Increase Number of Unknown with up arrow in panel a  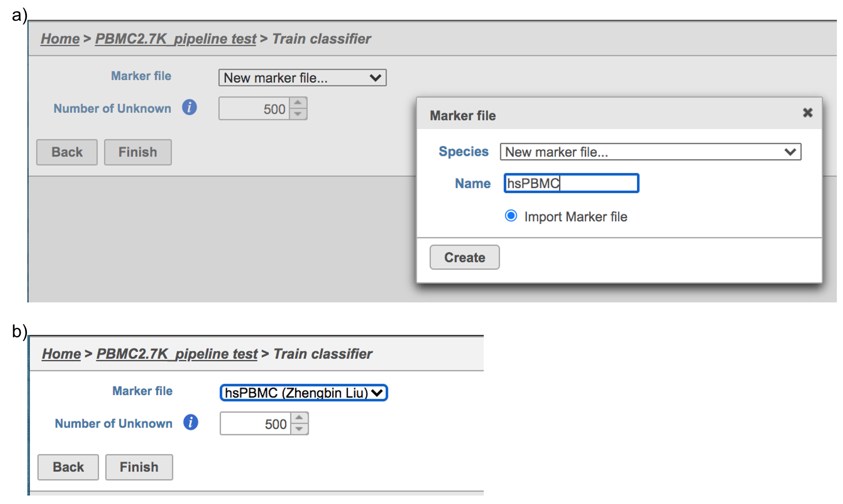click(x=298, y=103)
